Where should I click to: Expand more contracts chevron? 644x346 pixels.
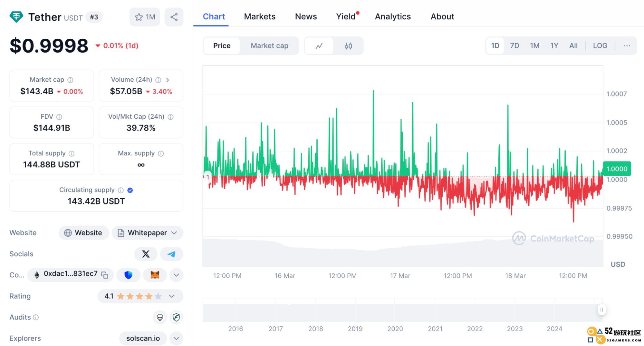tap(176, 275)
